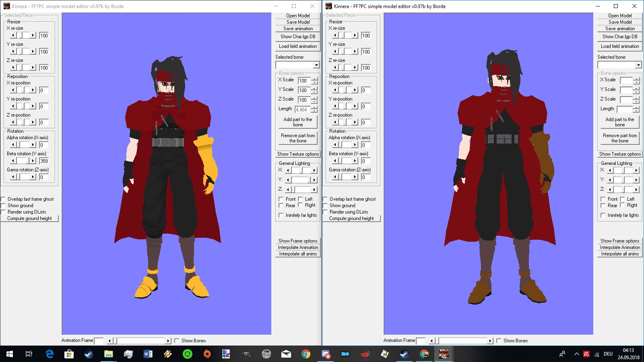This screenshot has height=362, width=644.
Task: Click Open Model in the left window
Action: (x=298, y=16)
